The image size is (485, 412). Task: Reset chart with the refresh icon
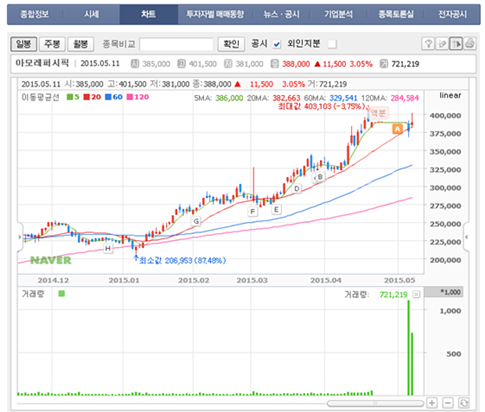pyautogui.click(x=464, y=403)
